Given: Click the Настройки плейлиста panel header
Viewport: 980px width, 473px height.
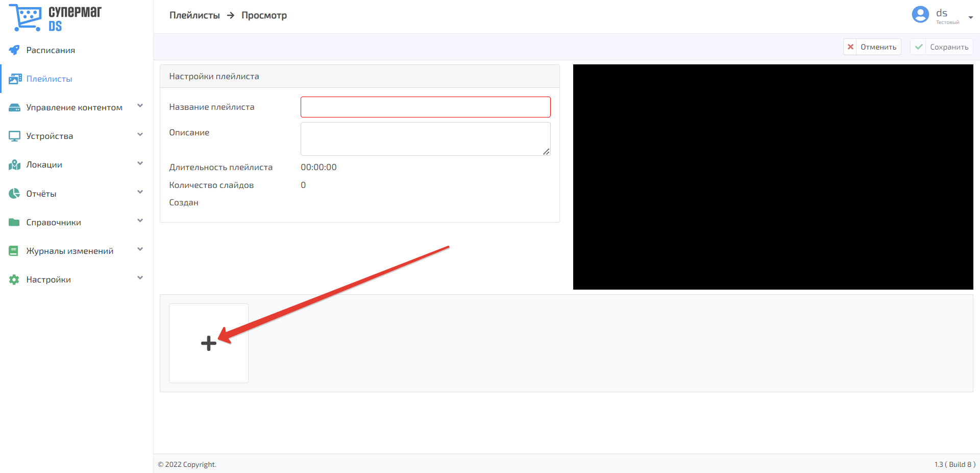Looking at the screenshot, I should click(359, 76).
